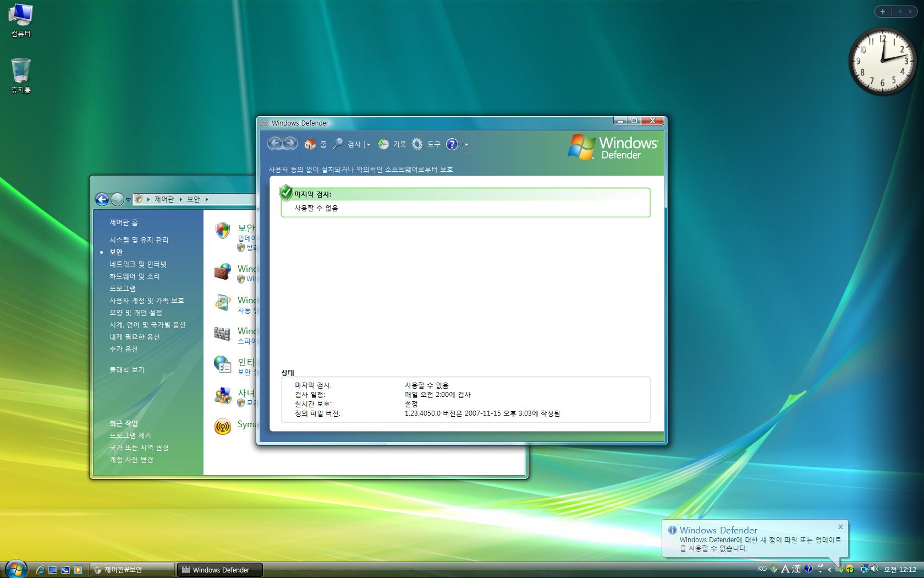924x578 pixels.
Task: Dismiss the Windows Defender notification balloon
Action: click(x=840, y=527)
